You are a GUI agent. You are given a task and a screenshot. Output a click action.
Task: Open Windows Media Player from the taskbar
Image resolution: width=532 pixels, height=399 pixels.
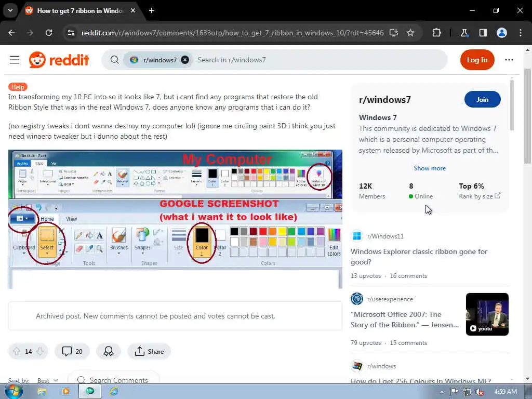coord(65,392)
